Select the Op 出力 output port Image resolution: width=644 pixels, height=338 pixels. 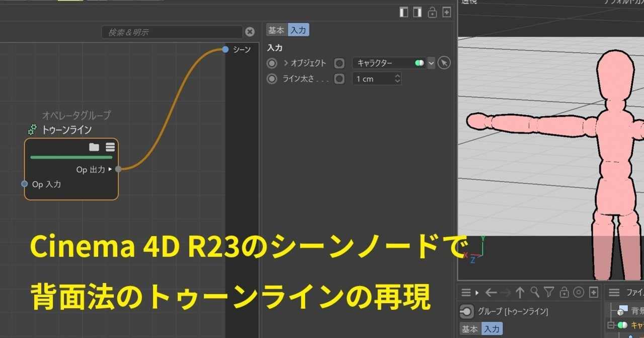(x=118, y=169)
